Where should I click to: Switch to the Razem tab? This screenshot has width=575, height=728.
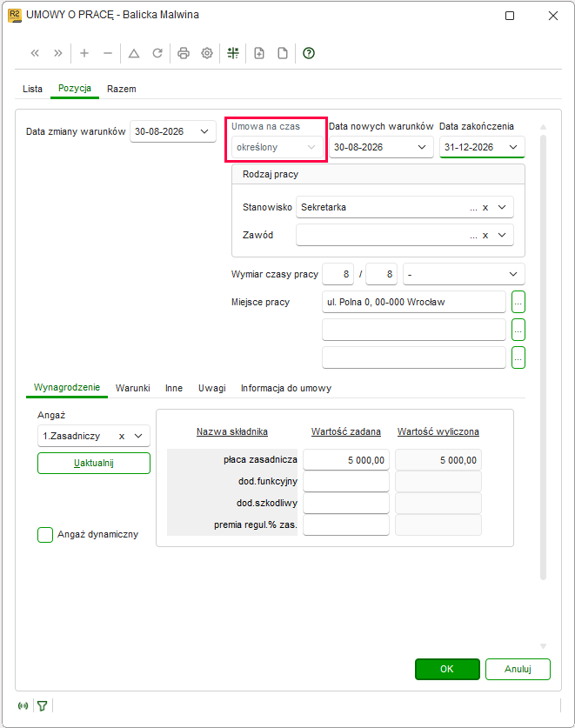pyautogui.click(x=122, y=89)
